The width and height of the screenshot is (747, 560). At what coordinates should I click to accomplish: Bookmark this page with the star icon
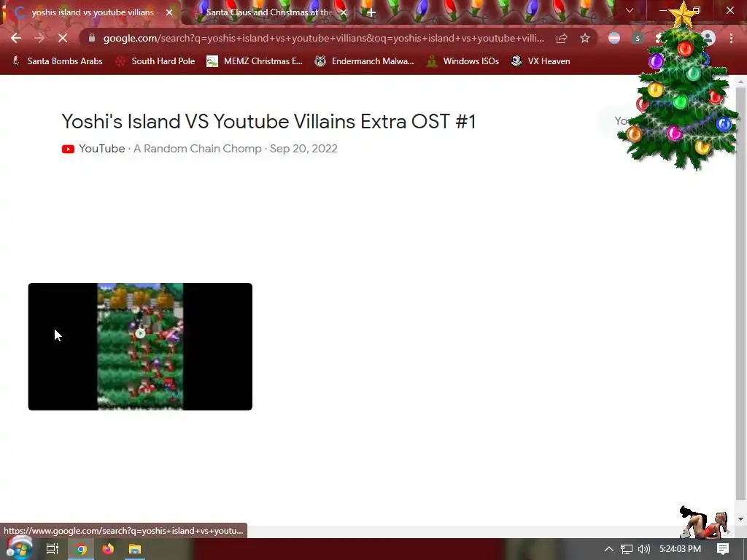tap(585, 38)
